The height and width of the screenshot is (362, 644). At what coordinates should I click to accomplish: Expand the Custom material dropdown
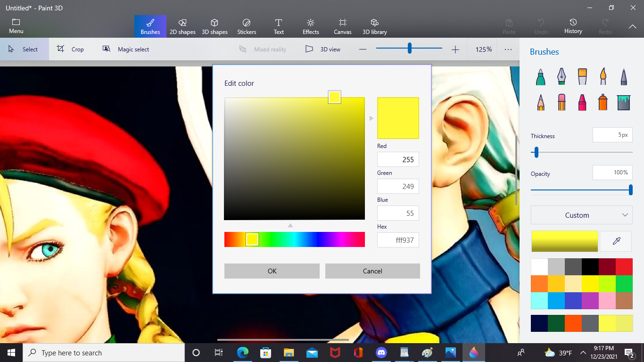[582, 215]
